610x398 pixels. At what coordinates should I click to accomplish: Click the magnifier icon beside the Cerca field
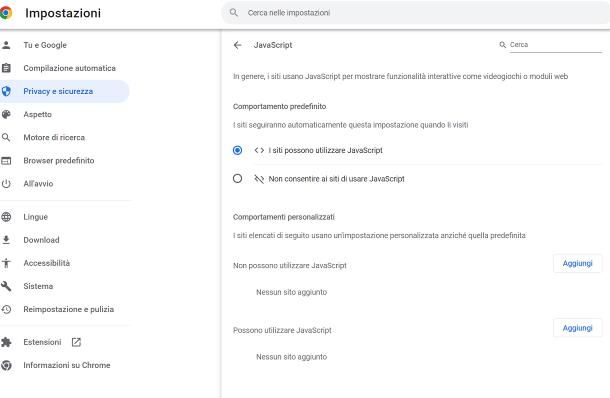(x=503, y=45)
